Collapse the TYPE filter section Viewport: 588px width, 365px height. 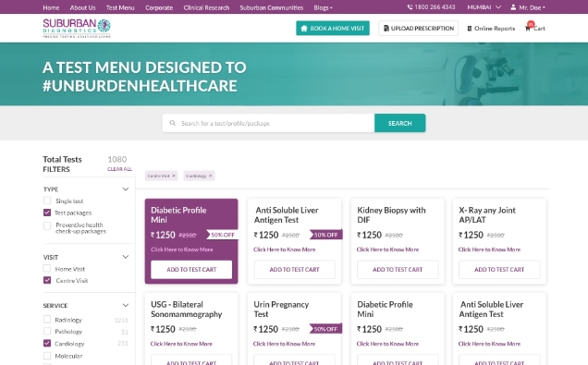click(126, 189)
